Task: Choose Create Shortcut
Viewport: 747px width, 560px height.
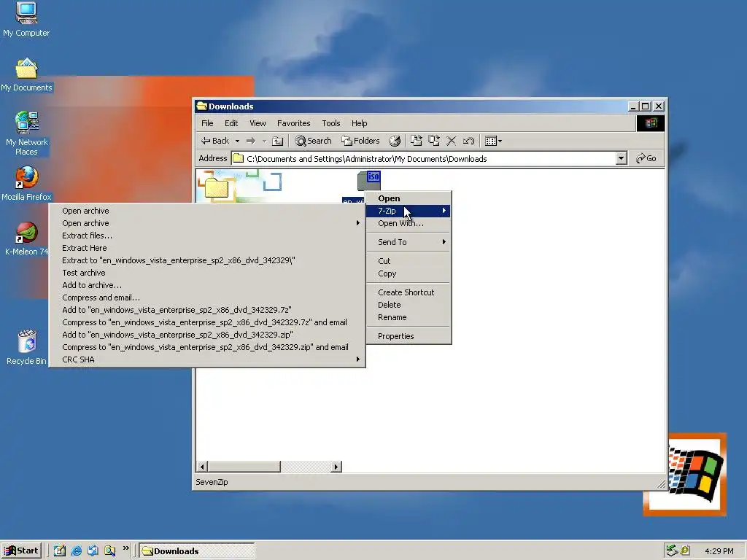Action: (x=409, y=292)
